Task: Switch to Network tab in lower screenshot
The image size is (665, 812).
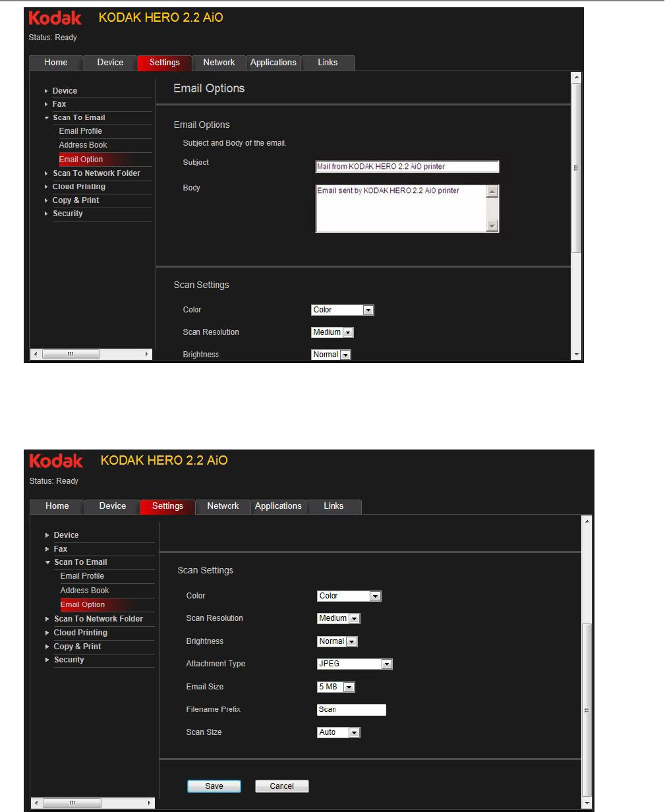Action: point(223,506)
